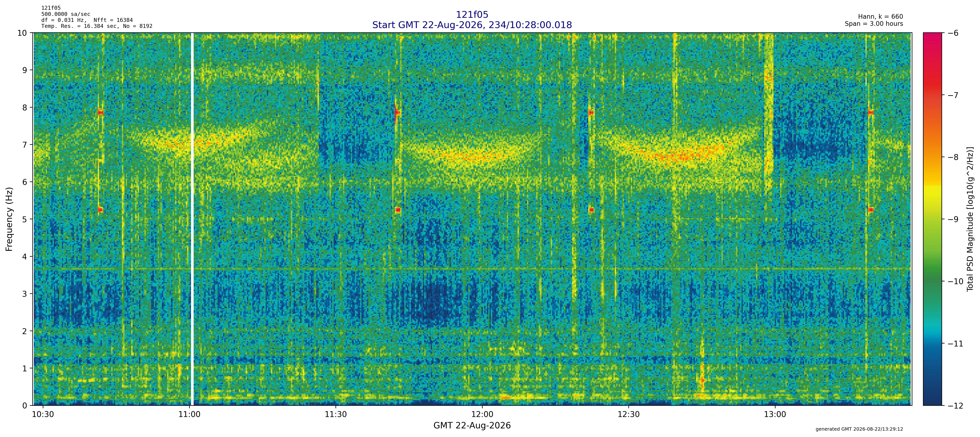Click frequency axis tick label 9
The width and height of the screenshot is (980, 437).
pos(25,70)
